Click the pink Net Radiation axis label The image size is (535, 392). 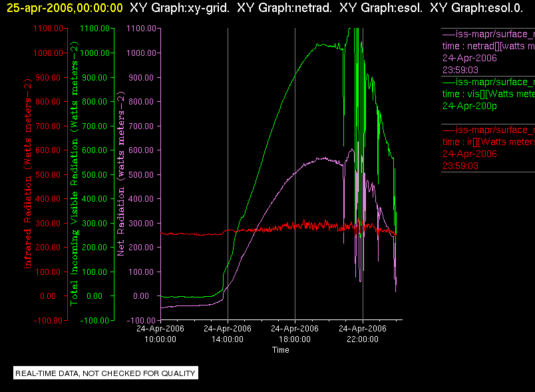(121, 173)
